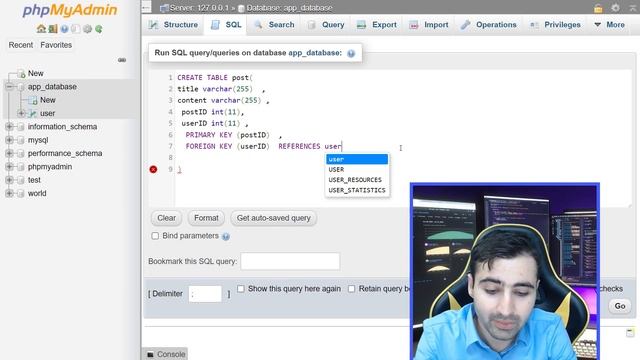
Task: Show the Recent tables list
Action: (21, 45)
